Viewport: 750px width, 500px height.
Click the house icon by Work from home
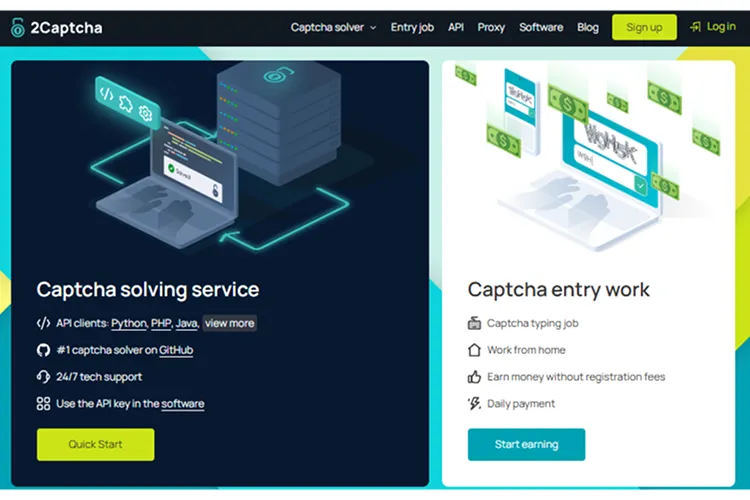pos(474,350)
